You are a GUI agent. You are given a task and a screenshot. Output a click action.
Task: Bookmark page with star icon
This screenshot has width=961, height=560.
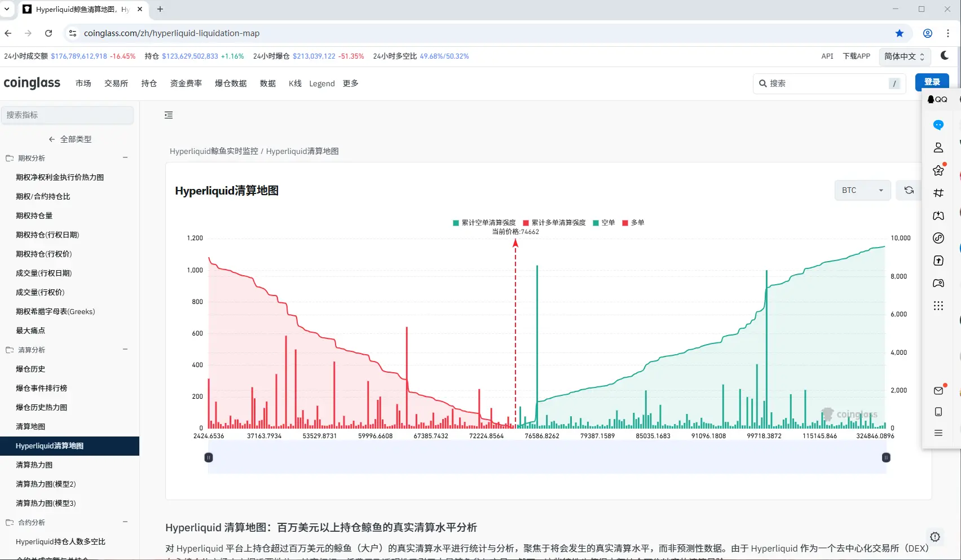click(x=900, y=33)
